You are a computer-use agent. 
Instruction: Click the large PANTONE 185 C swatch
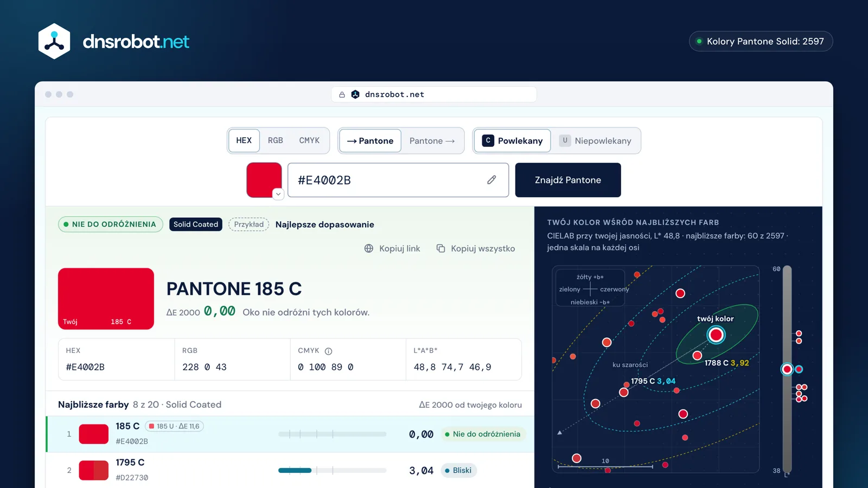click(x=106, y=299)
